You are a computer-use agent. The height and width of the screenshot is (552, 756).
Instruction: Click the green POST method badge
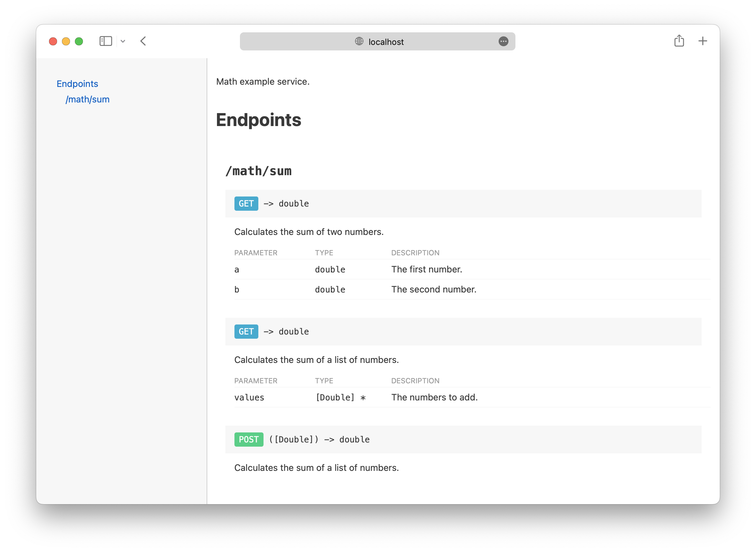[x=249, y=440]
